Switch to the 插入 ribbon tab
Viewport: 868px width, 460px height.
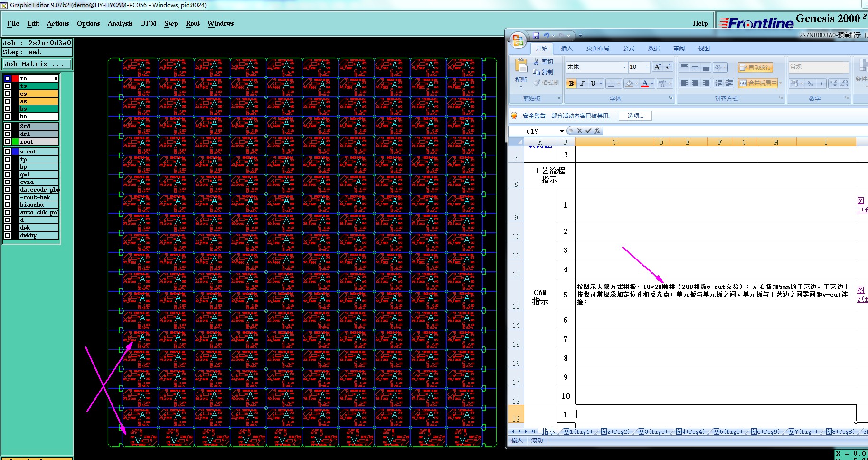566,48
